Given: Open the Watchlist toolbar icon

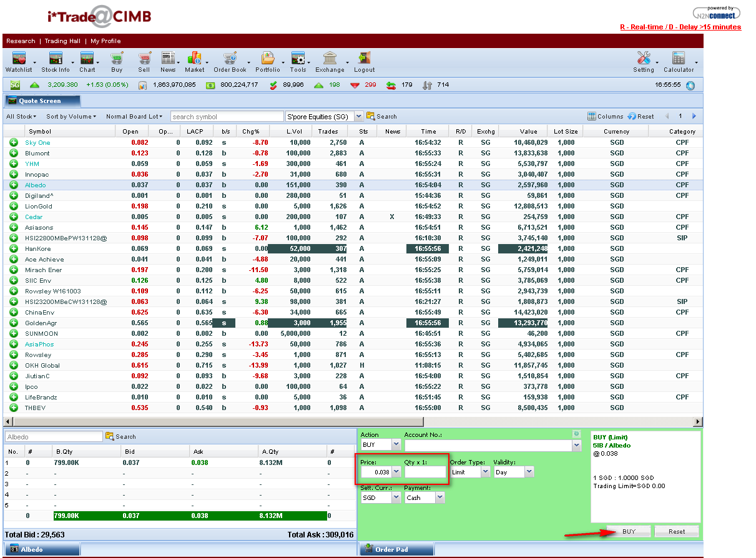Looking at the screenshot, I should pyautogui.click(x=19, y=59).
